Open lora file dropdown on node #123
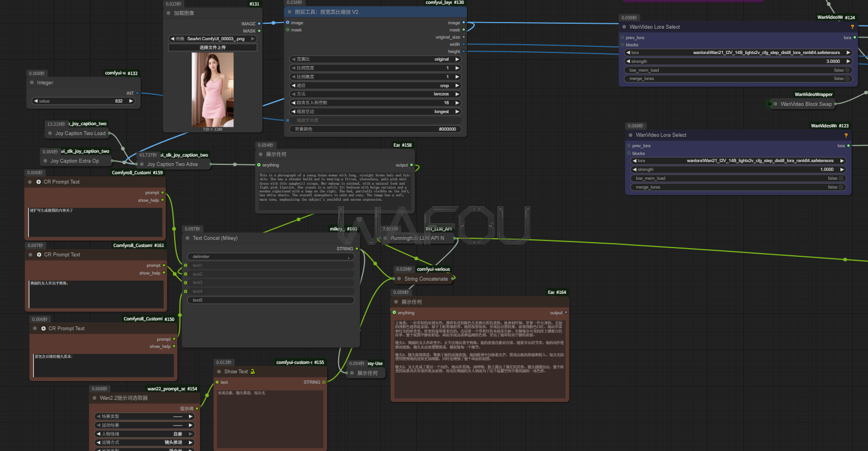The image size is (868, 451). 738,160
